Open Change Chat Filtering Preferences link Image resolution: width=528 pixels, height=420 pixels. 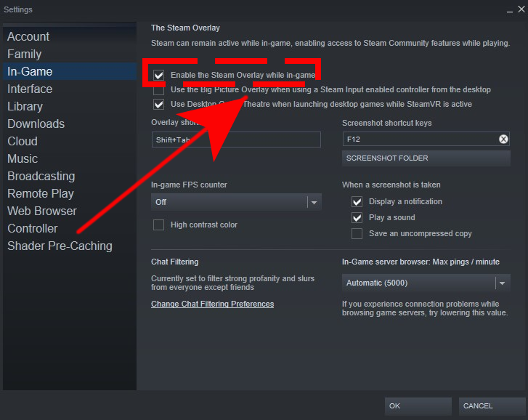click(213, 304)
